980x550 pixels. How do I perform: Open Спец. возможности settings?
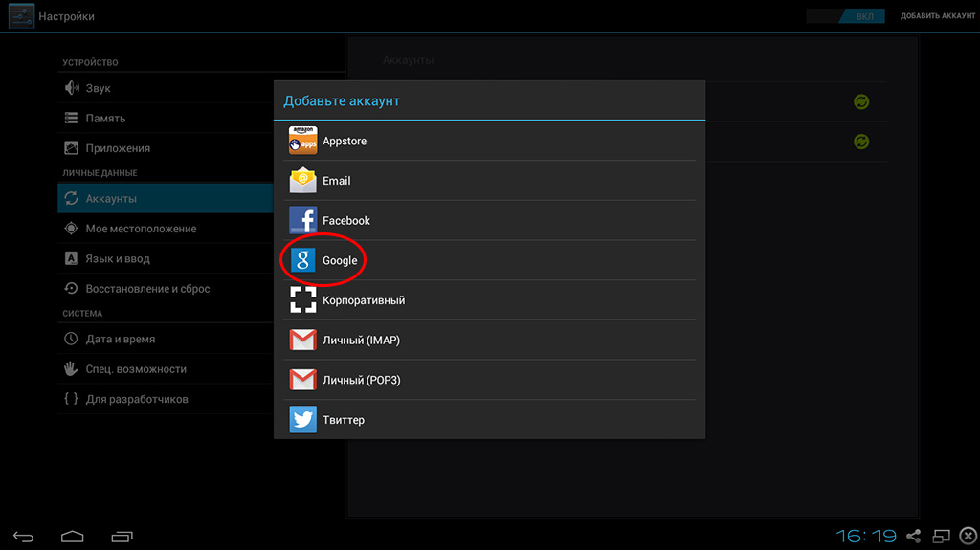[x=136, y=369]
